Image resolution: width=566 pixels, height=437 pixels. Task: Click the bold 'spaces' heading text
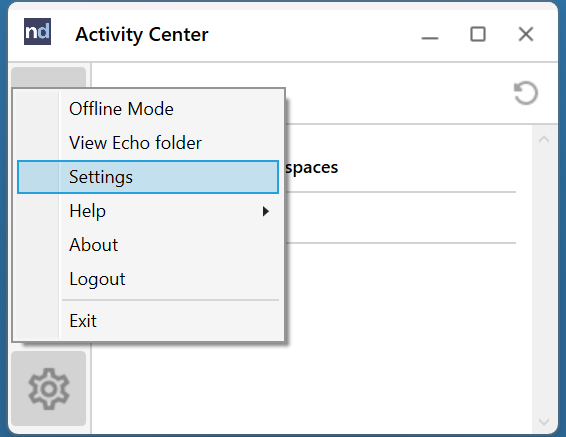pyautogui.click(x=312, y=168)
